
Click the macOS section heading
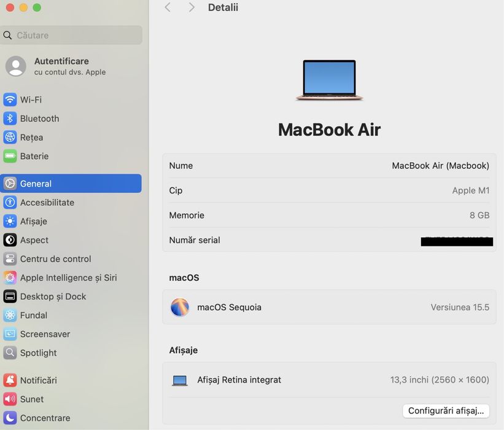pos(184,278)
